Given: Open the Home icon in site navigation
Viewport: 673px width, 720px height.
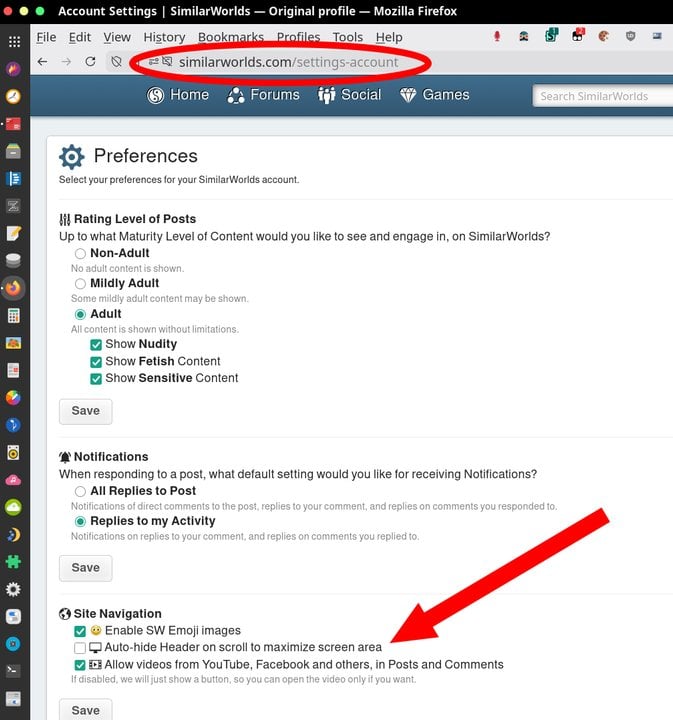Looking at the screenshot, I should tap(155, 96).
